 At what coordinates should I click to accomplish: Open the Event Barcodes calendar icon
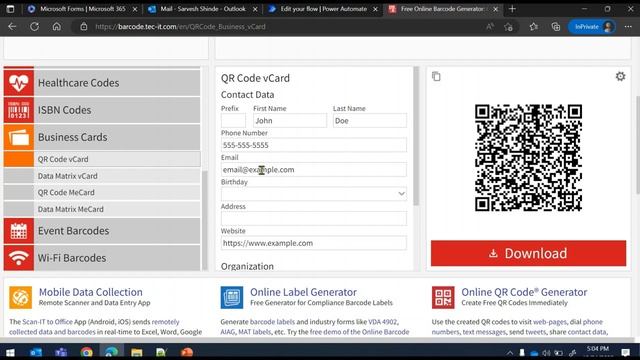click(x=19, y=231)
